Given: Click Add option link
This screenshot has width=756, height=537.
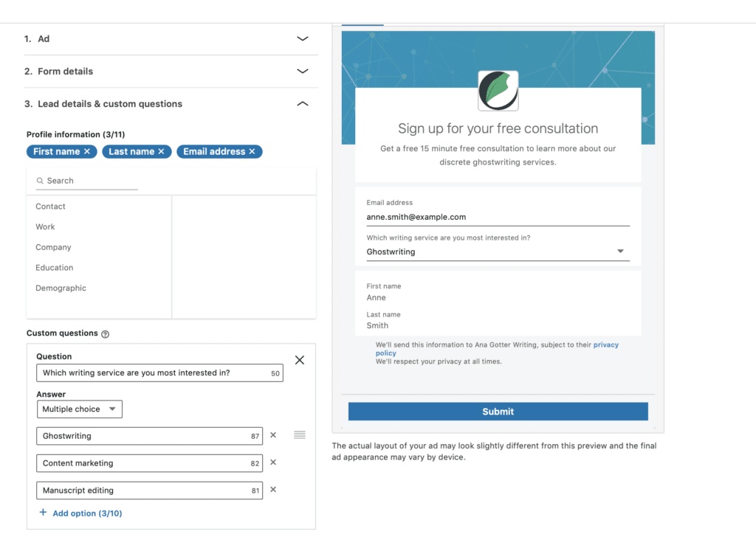Looking at the screenshot, I should pos(80,513).
